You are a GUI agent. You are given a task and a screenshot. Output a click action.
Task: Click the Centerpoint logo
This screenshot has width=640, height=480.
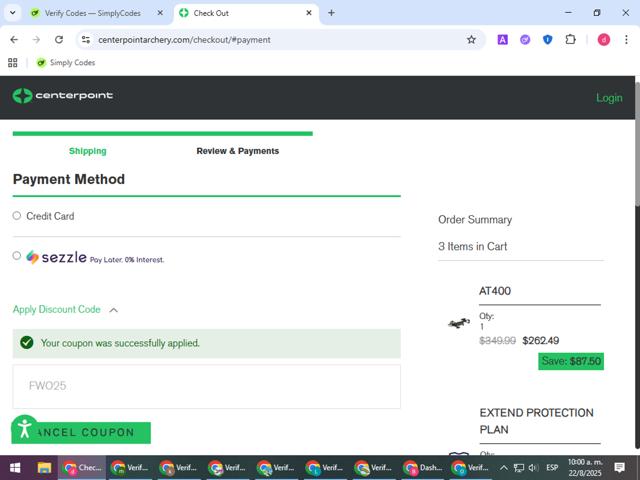[62, 96]
